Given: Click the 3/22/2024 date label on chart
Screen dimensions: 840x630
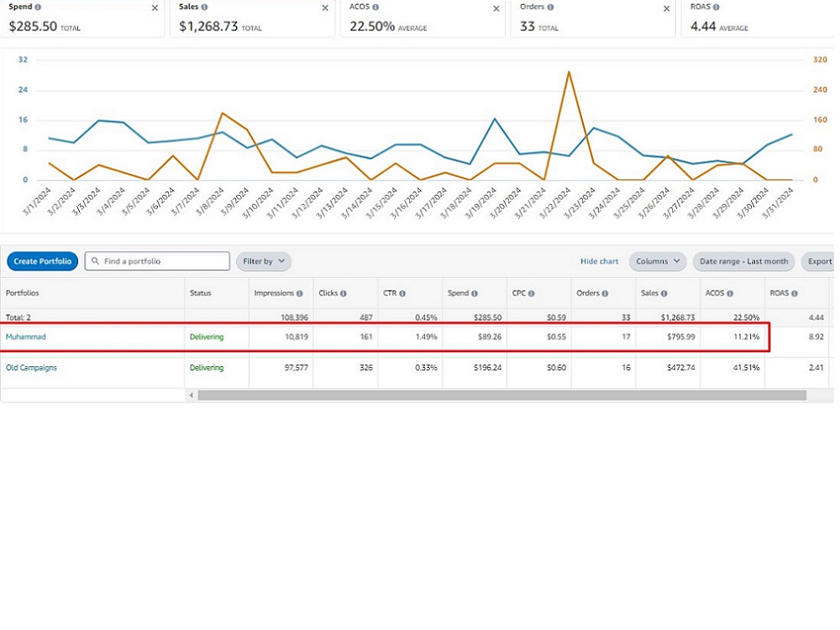Looking at the screenshot, I should point(554,203).
